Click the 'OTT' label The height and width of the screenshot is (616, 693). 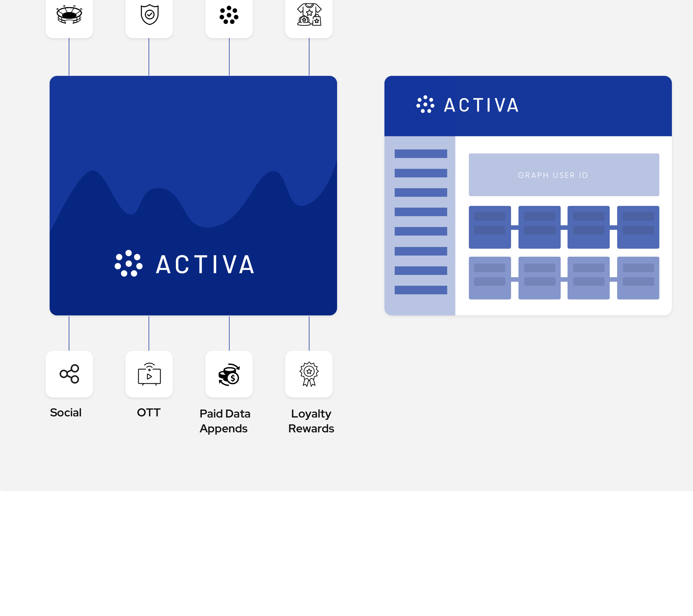(x=149, y=413)
